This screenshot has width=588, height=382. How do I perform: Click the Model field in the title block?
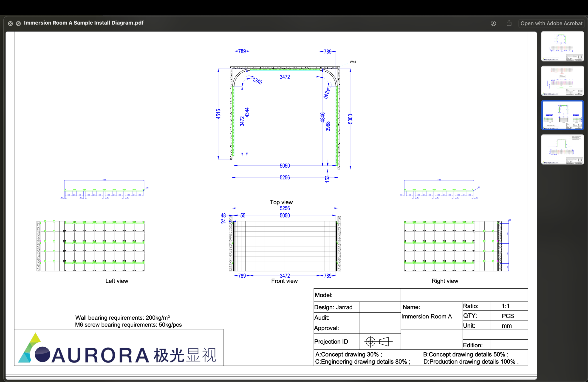tap(324, 295)
